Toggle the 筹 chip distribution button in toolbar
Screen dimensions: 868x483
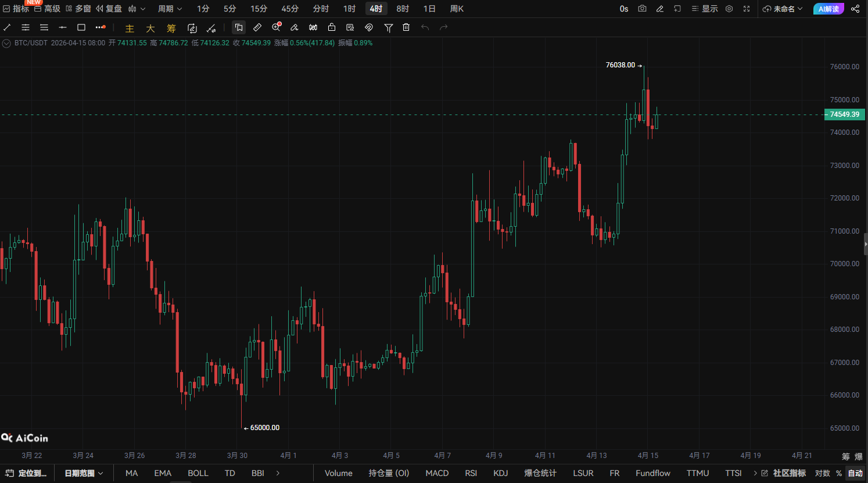tap(171, 28)
